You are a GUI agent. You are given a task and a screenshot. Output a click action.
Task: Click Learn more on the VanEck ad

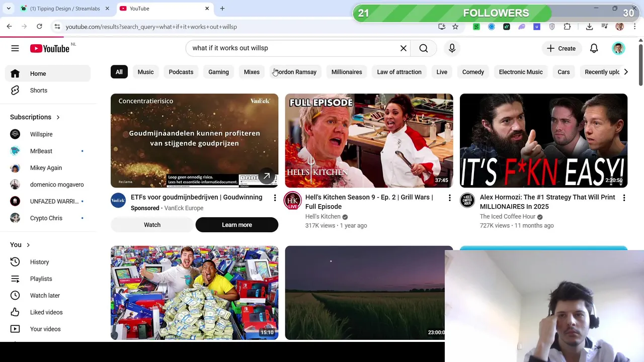pos(237,225)
